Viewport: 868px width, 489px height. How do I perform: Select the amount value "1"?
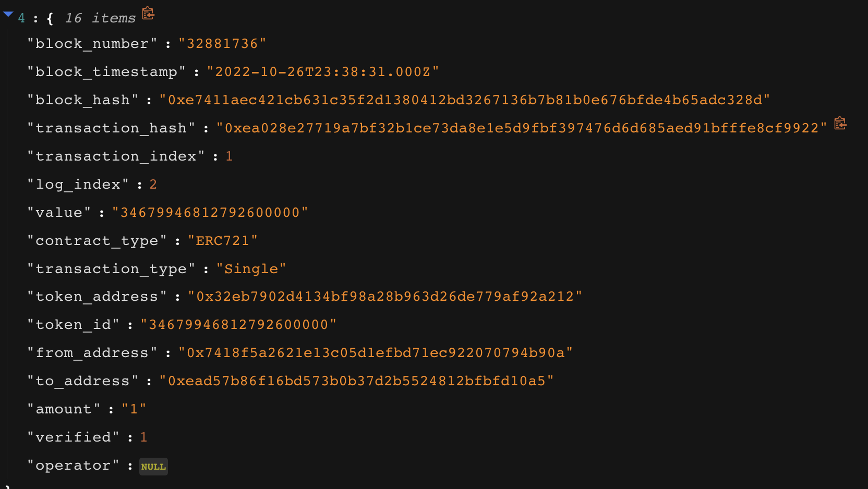[x=134, y=409]
